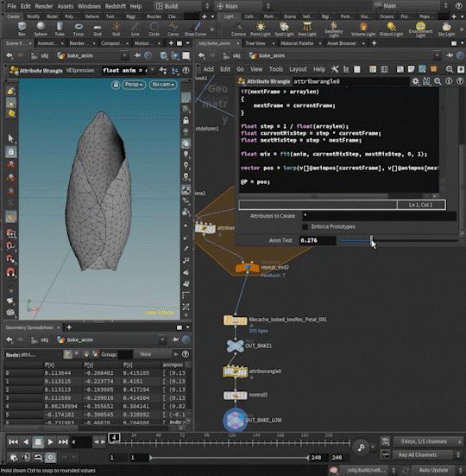The width and height of the screenshot is (466, 476).
Task: Add a Sky Light from the shelf
Action: click(x=446, y=29)
